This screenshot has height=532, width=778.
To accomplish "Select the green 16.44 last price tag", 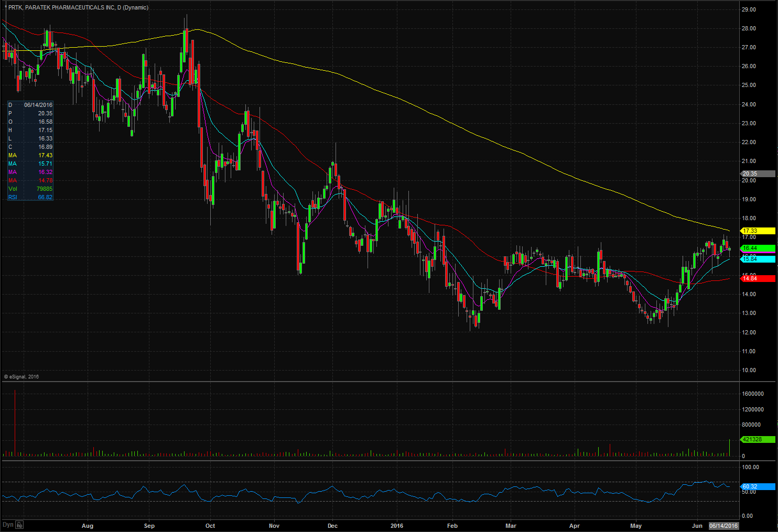I will tap(758, 248).
